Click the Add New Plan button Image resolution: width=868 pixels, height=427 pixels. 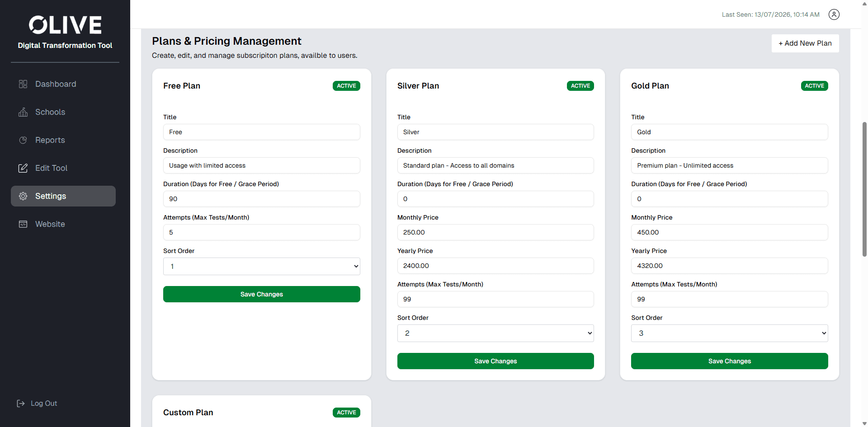[805, 43]
